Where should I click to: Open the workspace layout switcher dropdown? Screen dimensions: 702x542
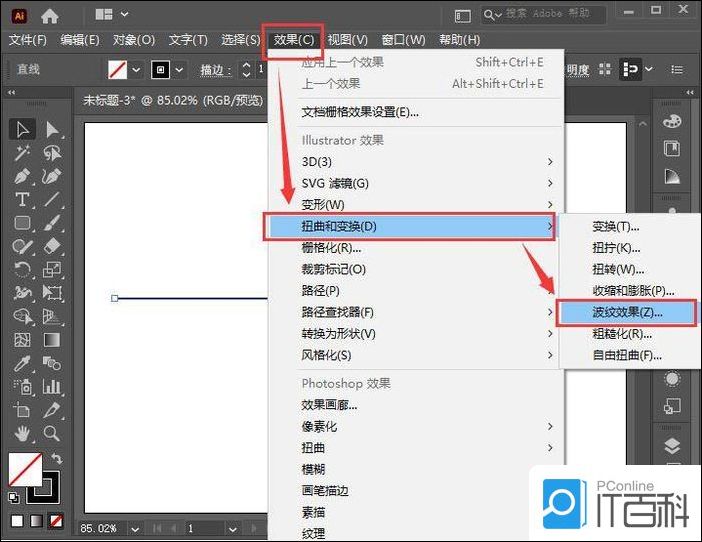111,15
